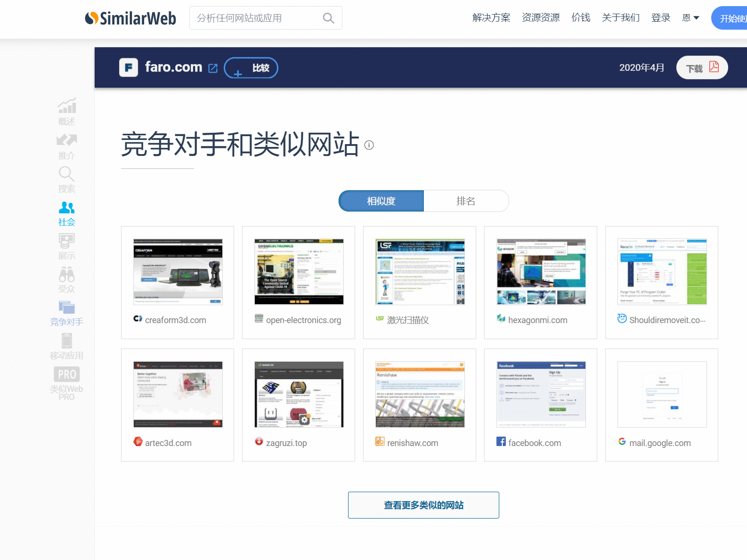Open the open-electronics.org screenshot thumbnail
The width and height of the screenshot is (747, 560).
[x=299, y=272]
